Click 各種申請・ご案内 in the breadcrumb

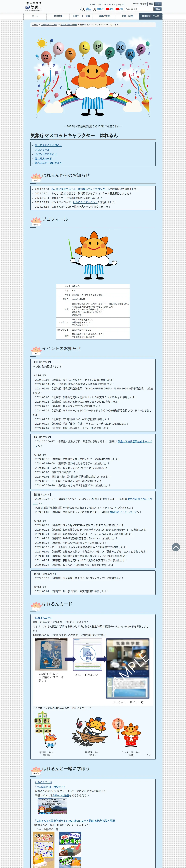49,25
